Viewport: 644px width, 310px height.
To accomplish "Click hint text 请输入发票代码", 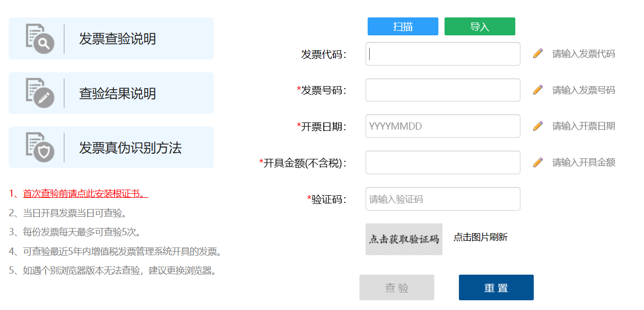I will pyautogui.click(x=583, y=54).
